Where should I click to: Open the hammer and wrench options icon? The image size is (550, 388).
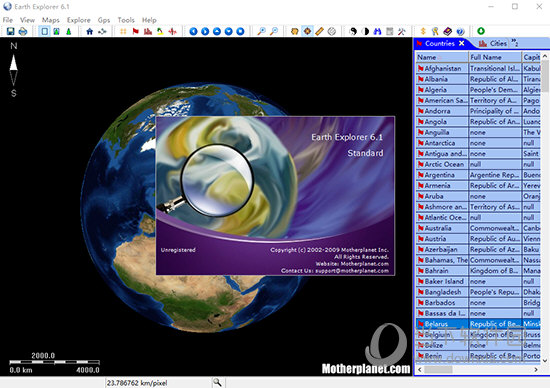(x=402, y=32)
